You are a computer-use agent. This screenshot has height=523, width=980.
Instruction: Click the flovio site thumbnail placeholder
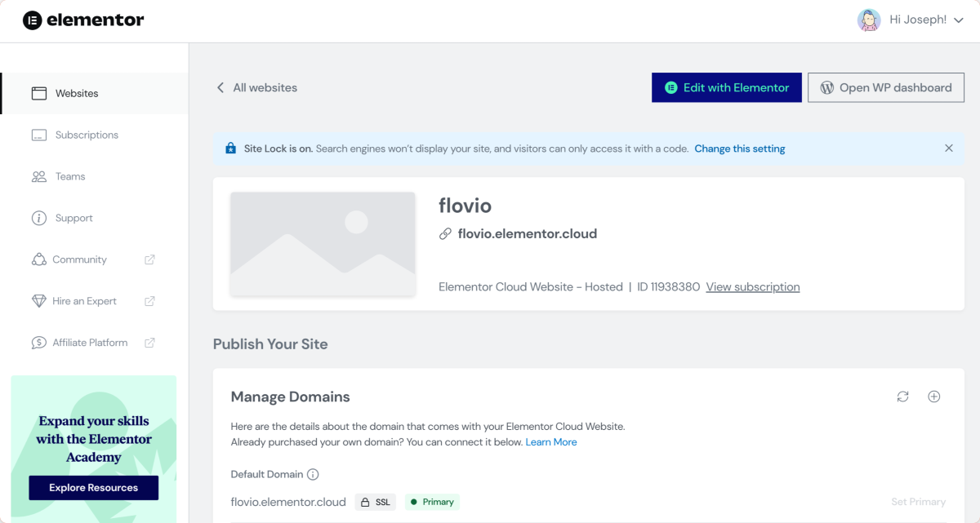coord(323,244)
